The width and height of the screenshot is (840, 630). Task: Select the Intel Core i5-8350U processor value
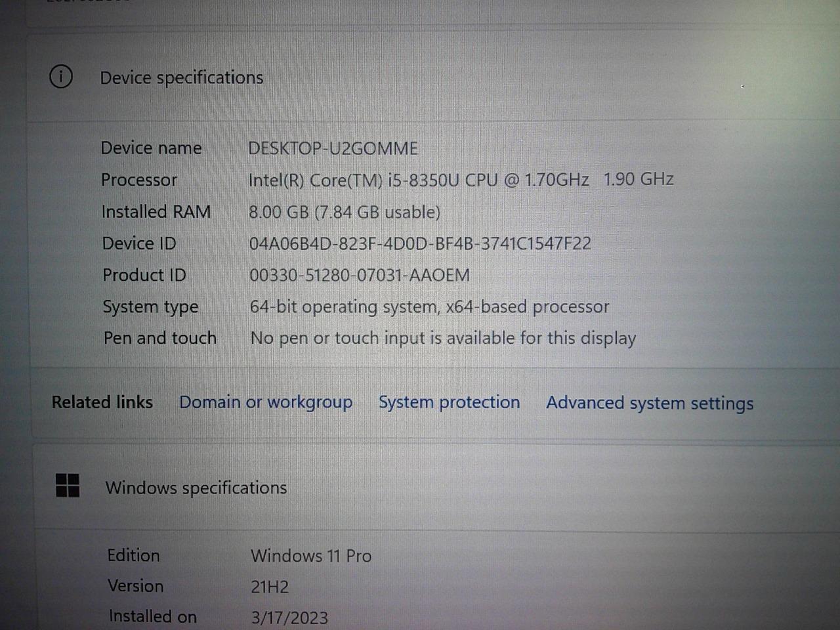pos(461,180)
